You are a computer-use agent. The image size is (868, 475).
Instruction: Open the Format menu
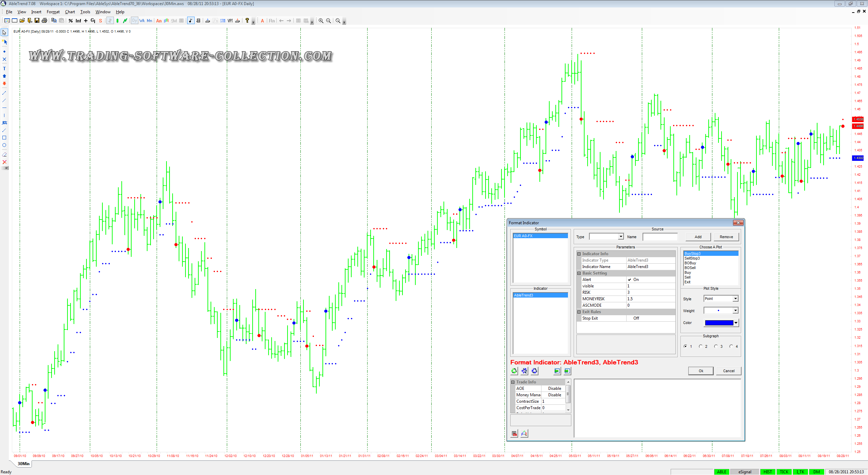coord(53,12)
